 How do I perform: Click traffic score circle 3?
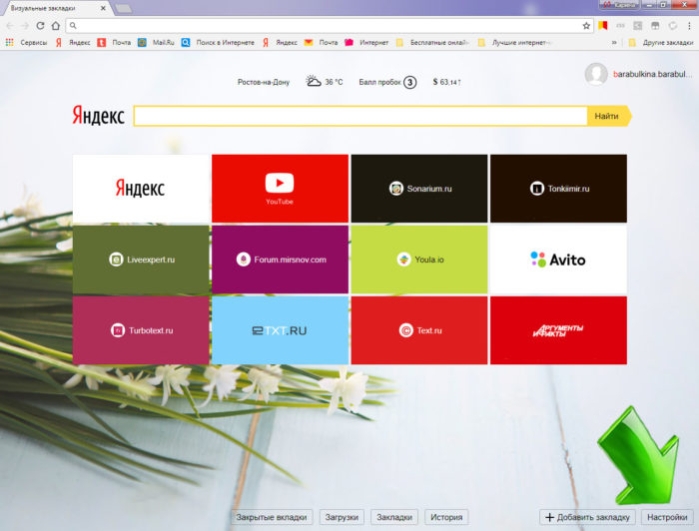[x=410, y=82]
